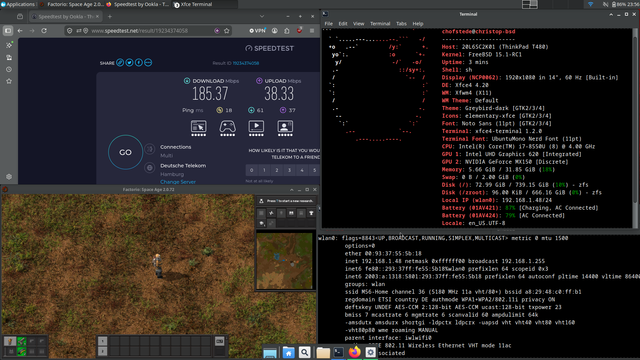Image resolution: width=640 pixels, height=360 pixels.
Task: Open more share options ellipsis icon
Action: (148, 62)
